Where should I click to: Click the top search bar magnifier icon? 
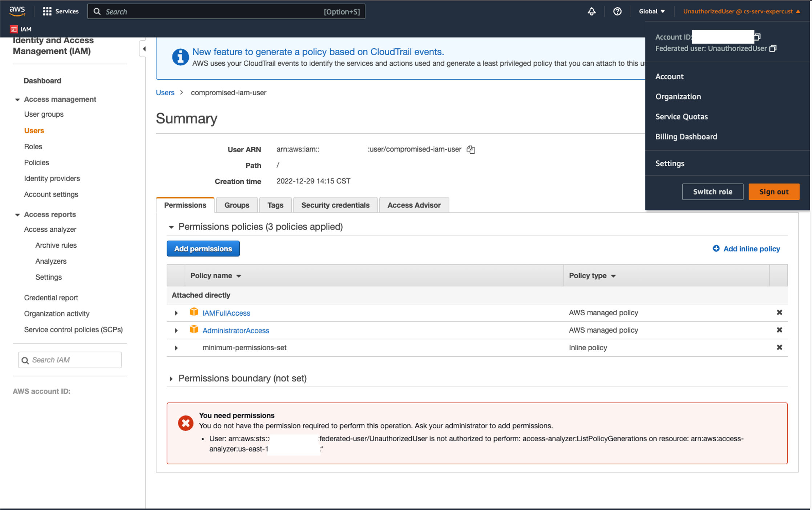(x=97, y=11)
